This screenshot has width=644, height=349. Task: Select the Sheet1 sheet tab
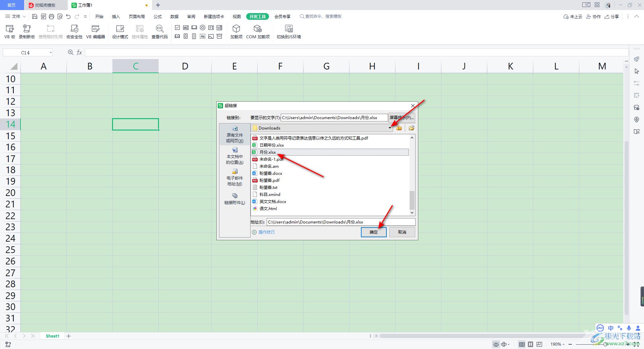click(53, 336)
